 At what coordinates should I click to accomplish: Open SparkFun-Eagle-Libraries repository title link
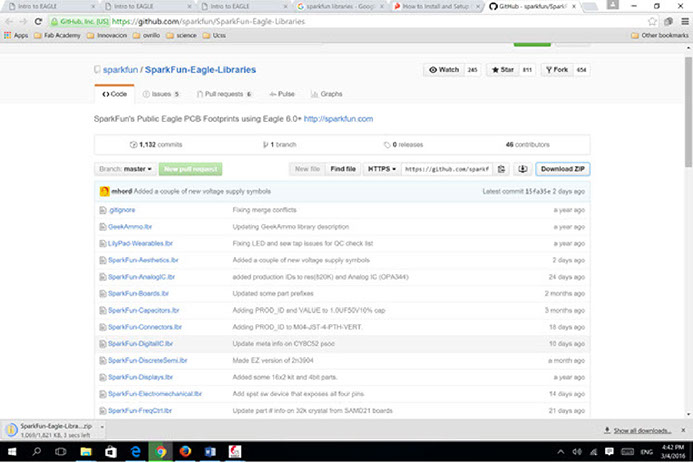[x=200, y=70]
